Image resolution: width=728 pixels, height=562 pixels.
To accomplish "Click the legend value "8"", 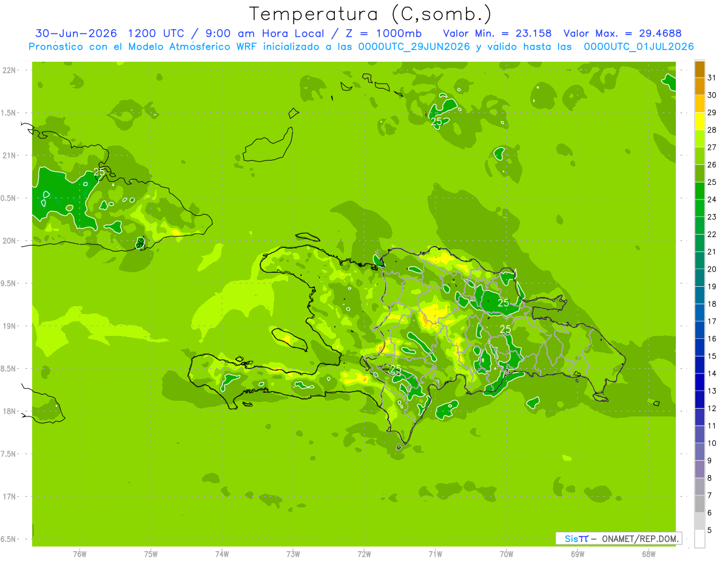I will (710, 478).
